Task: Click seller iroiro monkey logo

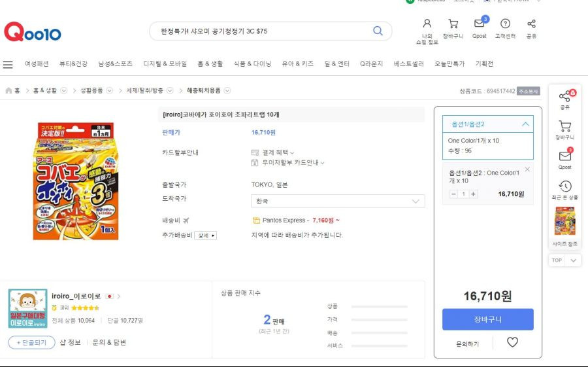Action: pos(27,308)
